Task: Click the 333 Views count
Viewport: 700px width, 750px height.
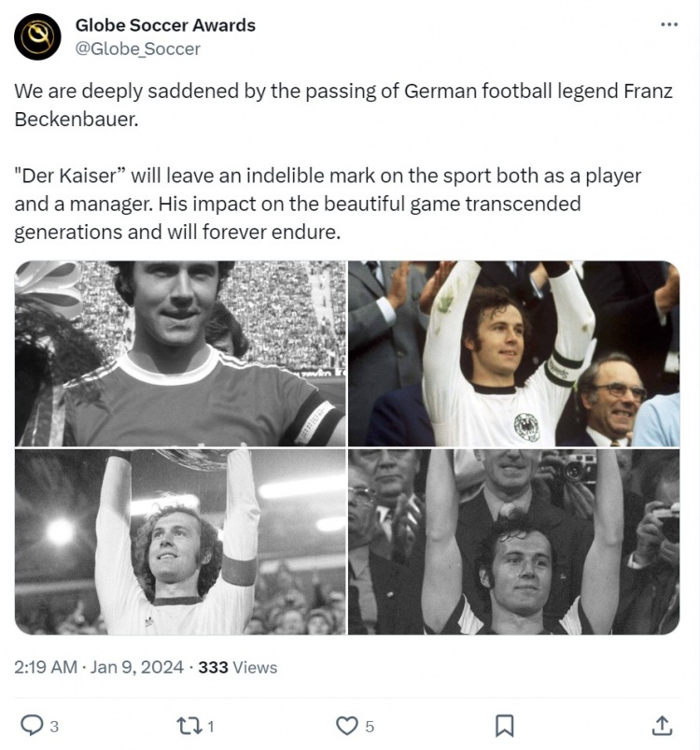Action: (x=238, y=667)
